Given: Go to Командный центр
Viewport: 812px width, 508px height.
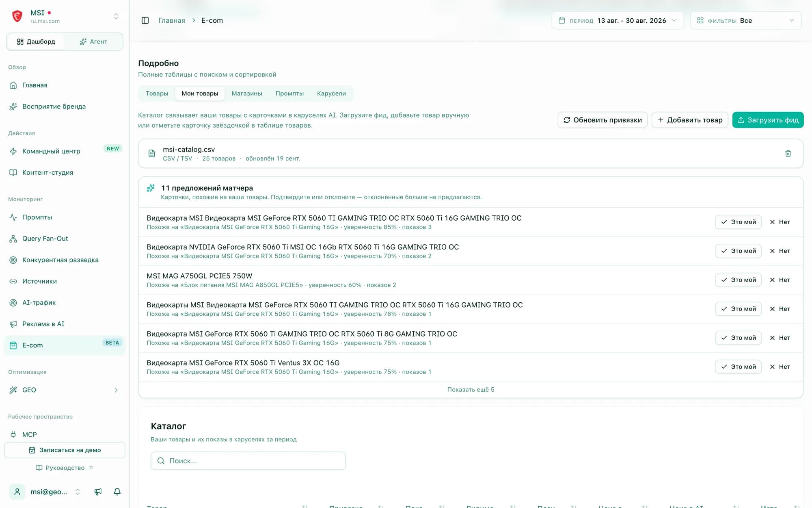Looking at the screenshot, I should 65,151.
